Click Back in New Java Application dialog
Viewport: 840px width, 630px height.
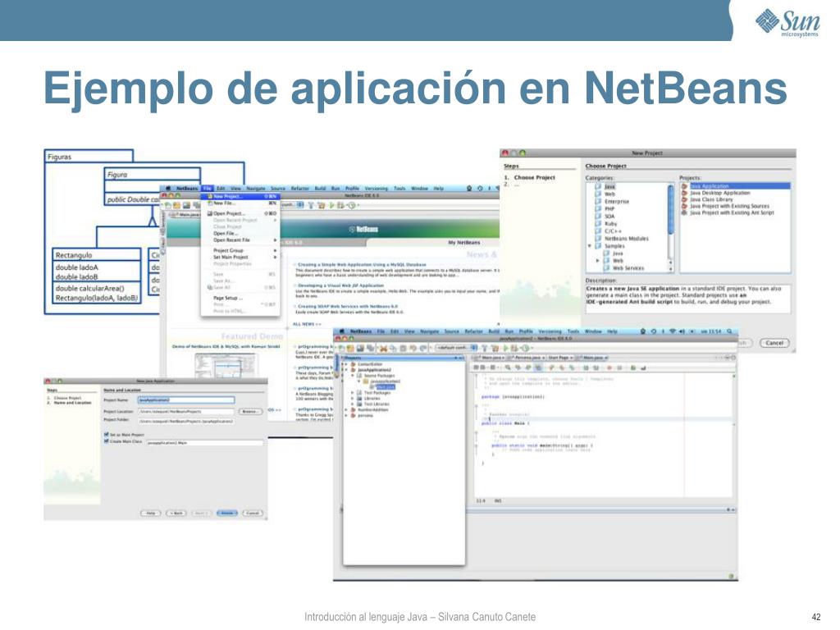click(176, 514)
